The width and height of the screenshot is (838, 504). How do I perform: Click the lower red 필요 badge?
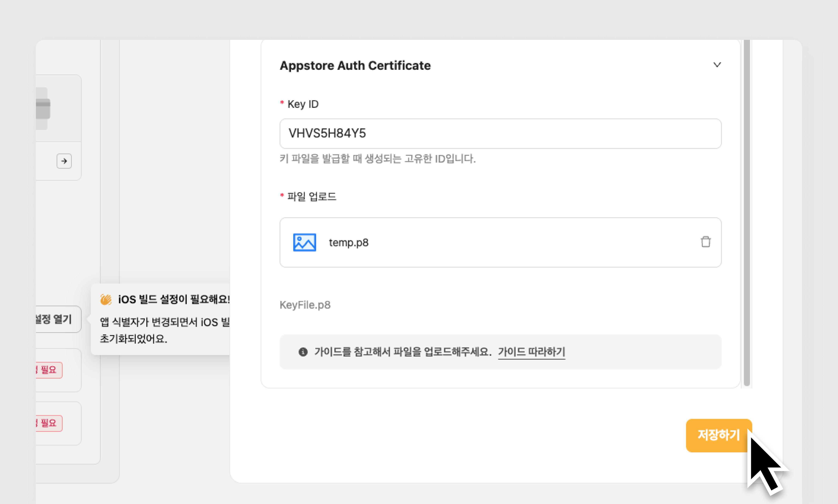point(49,423)
